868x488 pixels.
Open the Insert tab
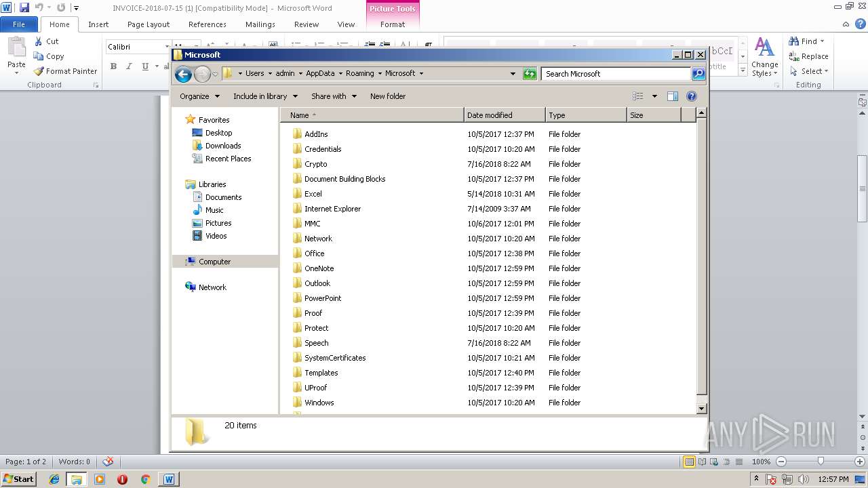(x=98, y=24)
